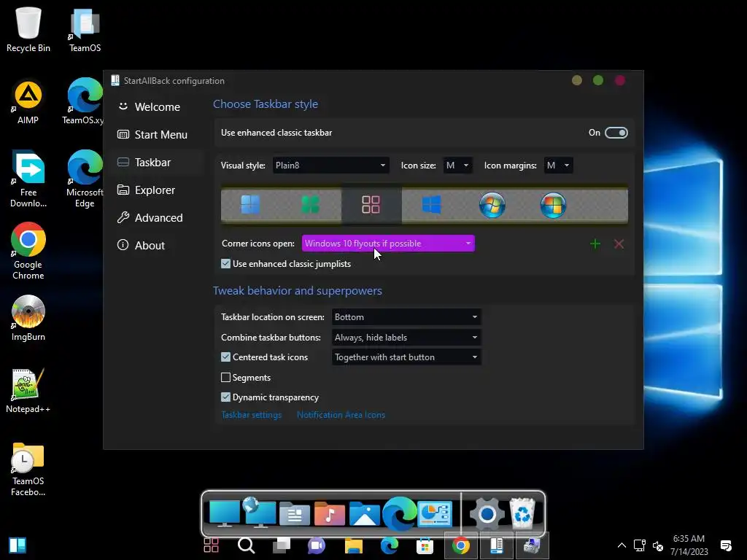This screenshot has width=747, height=560.
Task: Open Notepad++ desktop shortcut
Action: (x=28, y=391)
